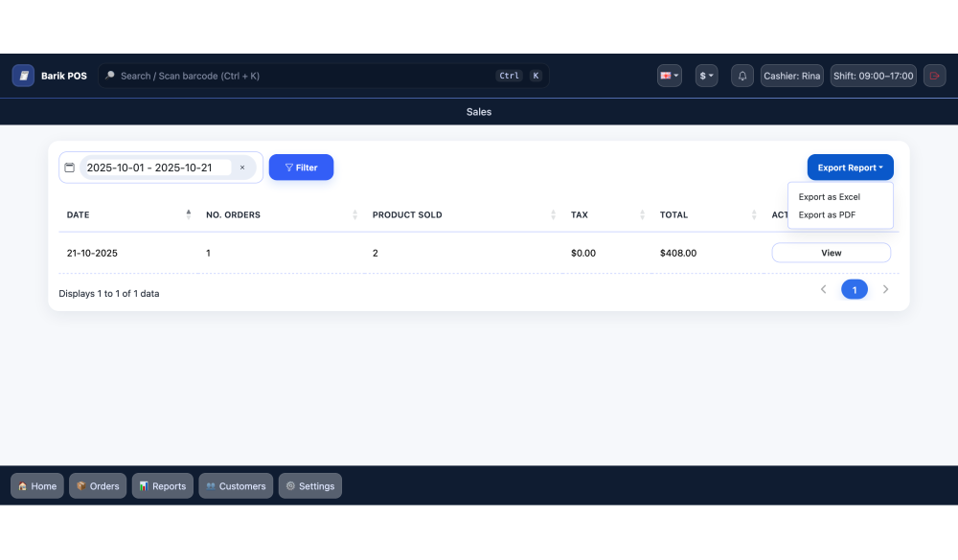Choose Export as PDF
This screenshot has width=958, height=560.
point(827,215)
